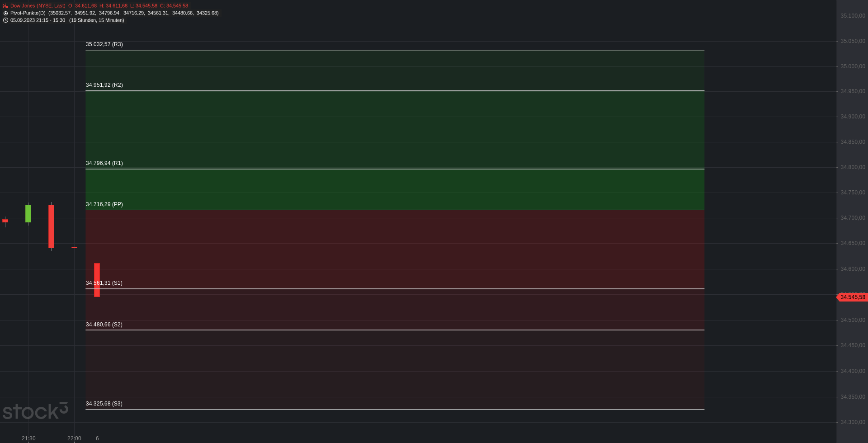The height and width of the screenshot is (443, 868).
Task: Click the 34.716,29 (PP) pivot point label
Action: pos(104,204)
